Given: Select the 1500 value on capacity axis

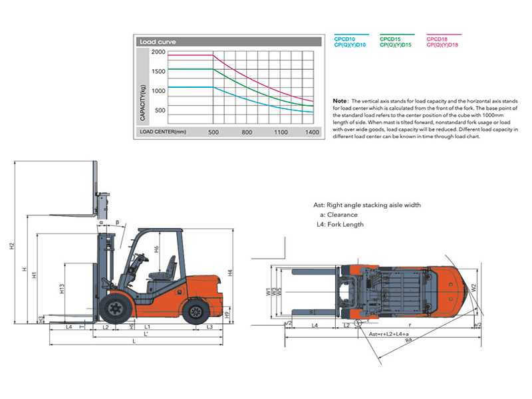Looking at the screenshot, I should (158, 71).
